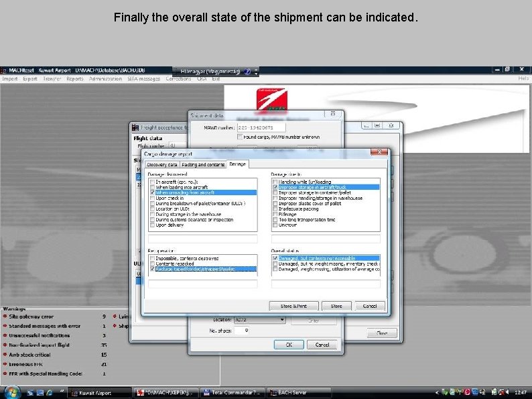Image resolution: width=532 pixels, height=399 pixels.
Task: Open the SITA messages menu
Action: tap(144, 78)
